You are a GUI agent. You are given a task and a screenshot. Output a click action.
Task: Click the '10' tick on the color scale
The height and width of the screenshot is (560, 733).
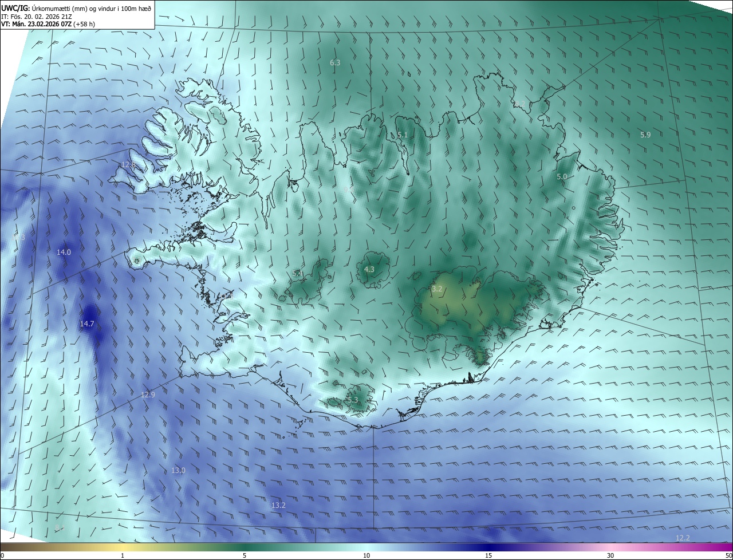pos(366,555)
